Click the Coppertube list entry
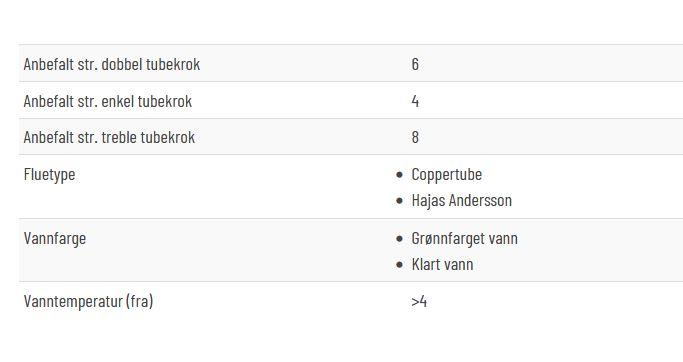 (x=446, y=175)
